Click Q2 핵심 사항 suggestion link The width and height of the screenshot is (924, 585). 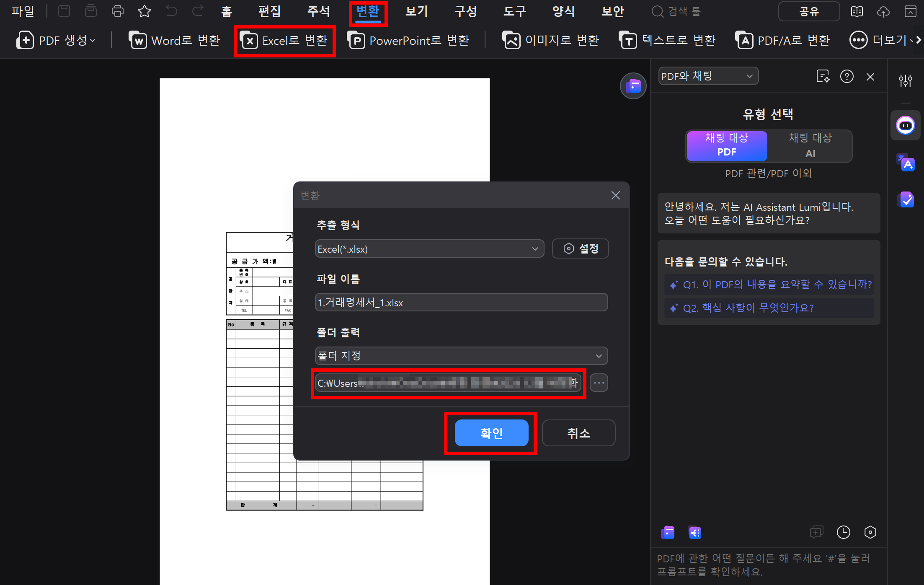click(769, 308)
